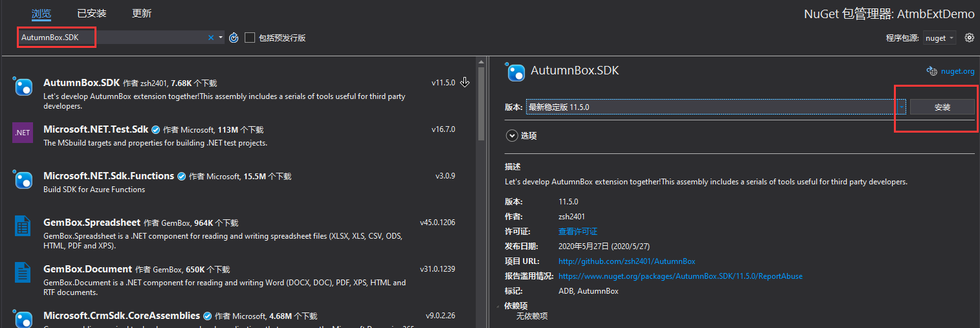The height and width of the screenshot is (328, 980).
Task: Click the refresh icon beside search box
Action: point(234,38)
